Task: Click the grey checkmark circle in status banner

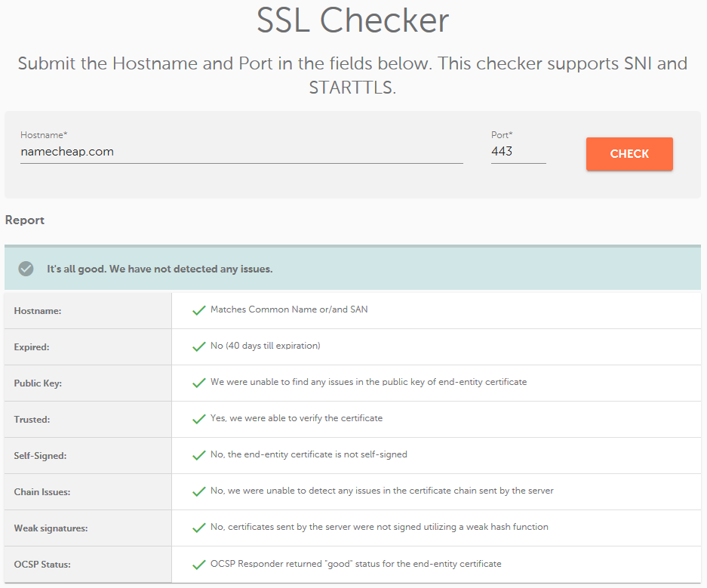Action: 26,269
